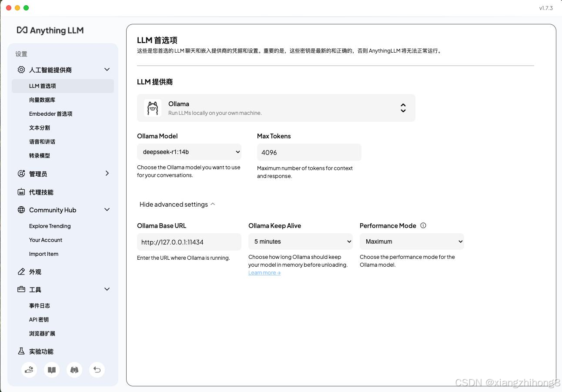Click the Performance Mode info icon
Viewport: 562px width, 392px height.
tap(423, 225)
